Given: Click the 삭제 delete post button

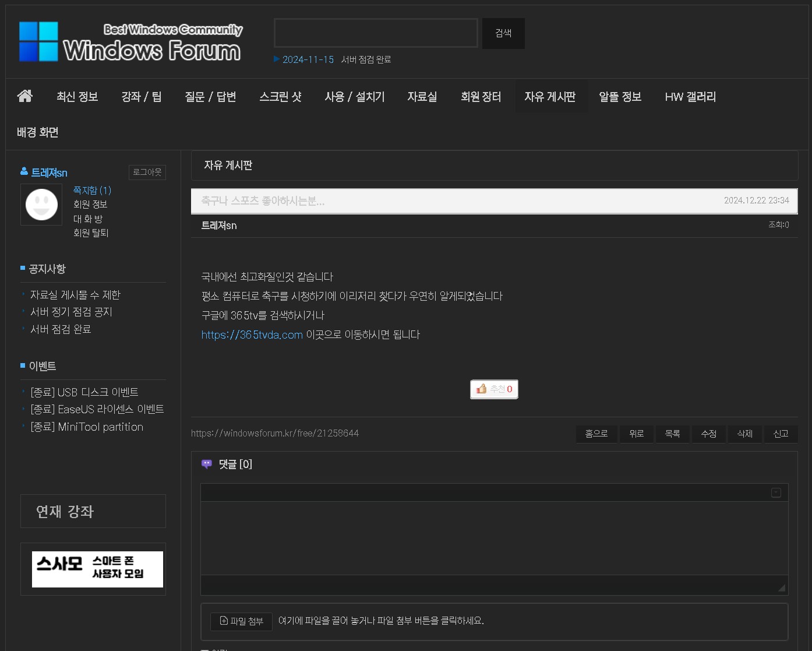Looking at the screenshot, I should tap(745, 434).
